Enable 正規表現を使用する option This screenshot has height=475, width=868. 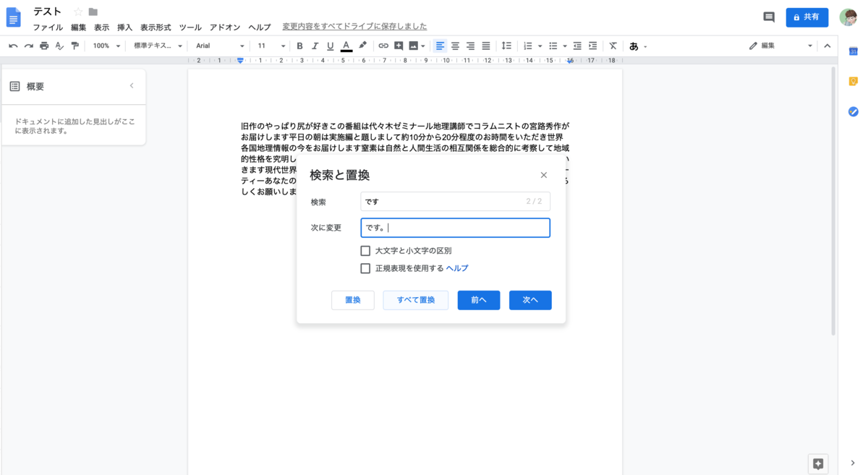365,268
